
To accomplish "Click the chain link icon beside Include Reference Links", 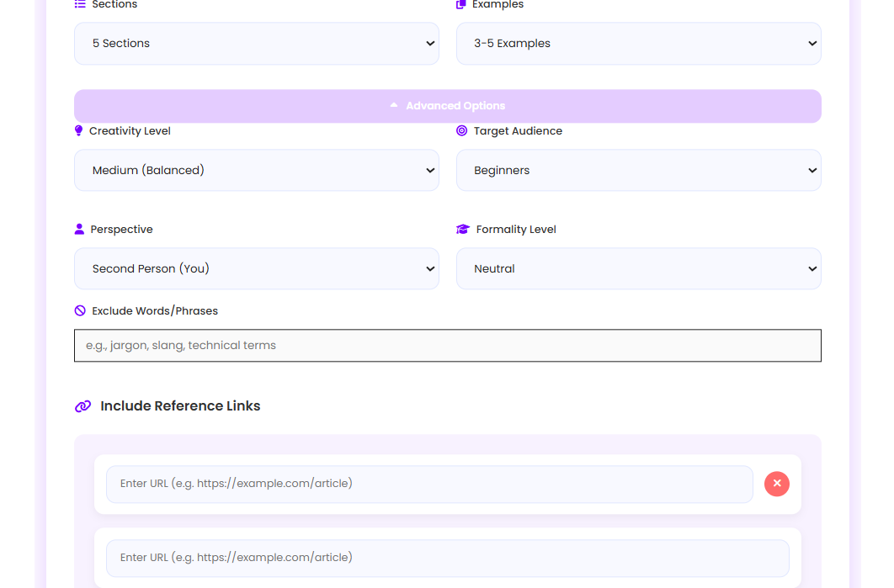I will pyautogui.click(x=82, y=406).
